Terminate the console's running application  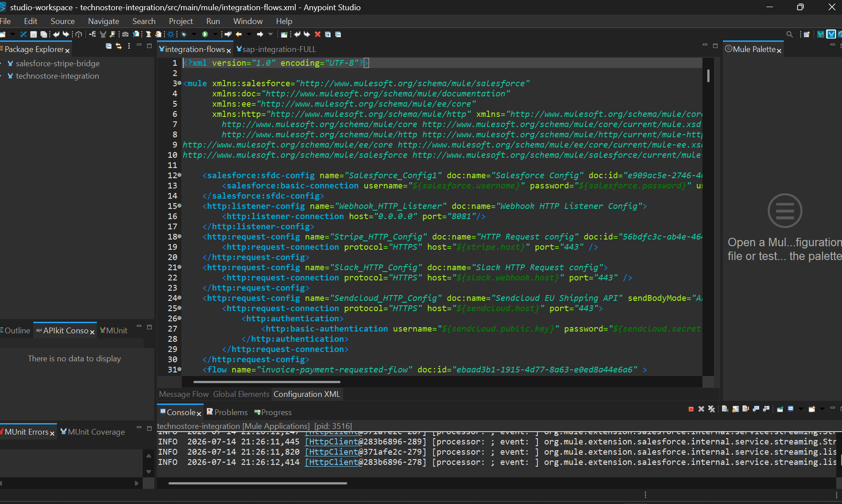point(691,409)
